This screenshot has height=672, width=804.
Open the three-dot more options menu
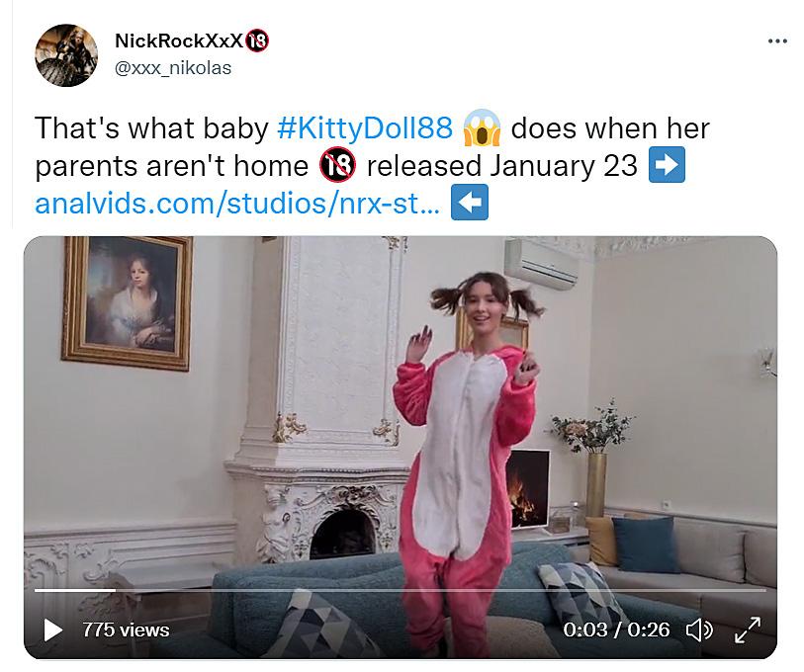pos(777,42)
